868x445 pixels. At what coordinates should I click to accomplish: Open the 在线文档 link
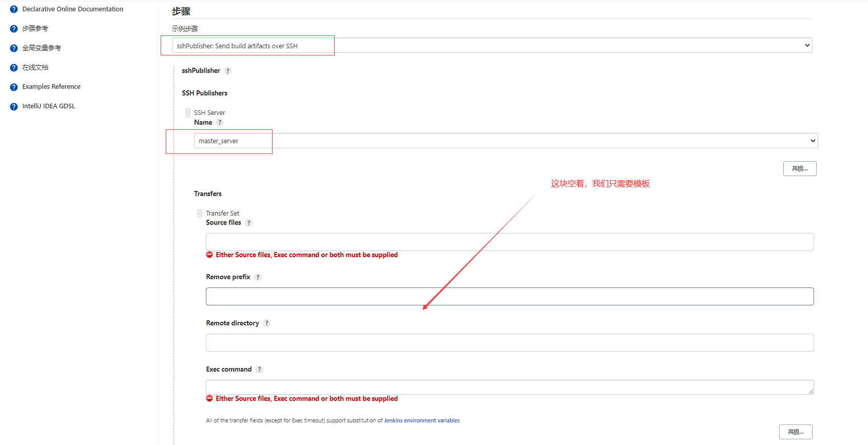pos(35,68)
